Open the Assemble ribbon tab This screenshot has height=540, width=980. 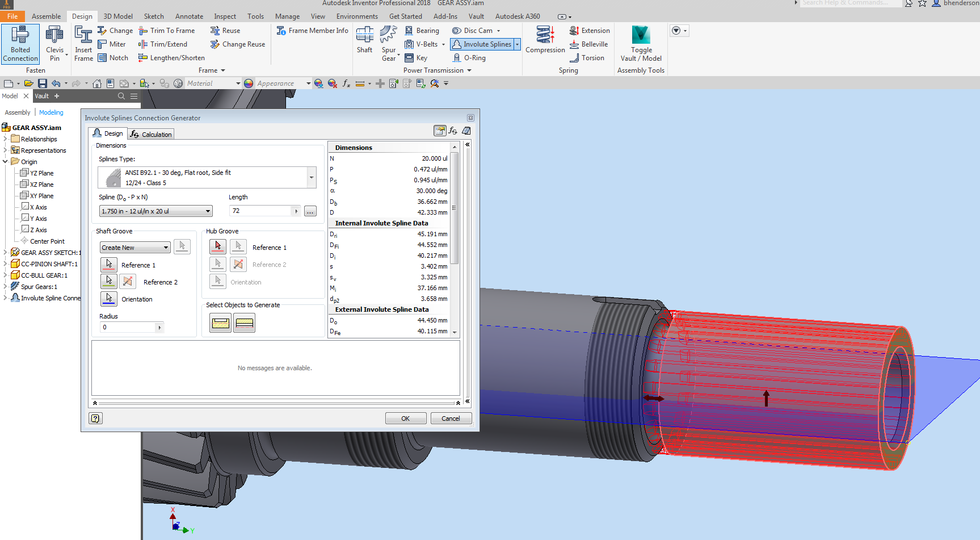pos(46,16)
